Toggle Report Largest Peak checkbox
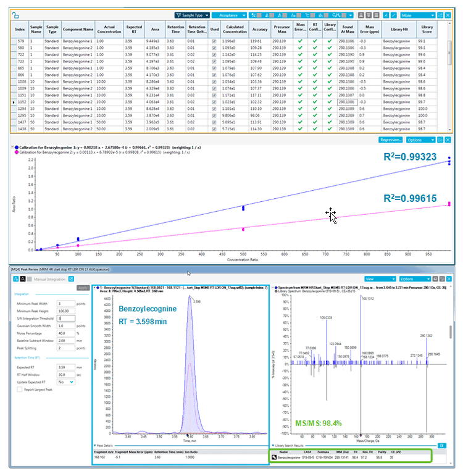This screenshot has height=476, width=463. click(20, 389)
